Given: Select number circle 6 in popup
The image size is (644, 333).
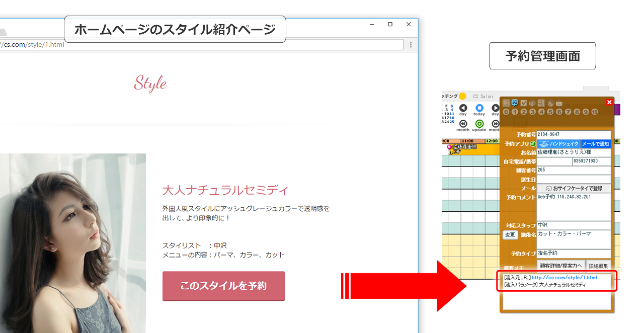Looking at the screenshot, I should tap(559, 112).
